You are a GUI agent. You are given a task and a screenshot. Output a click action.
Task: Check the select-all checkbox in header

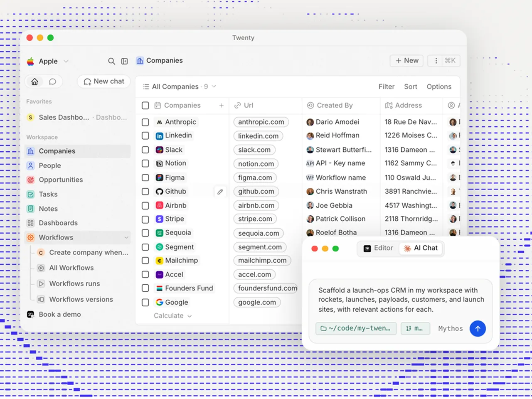coord(145,106)
